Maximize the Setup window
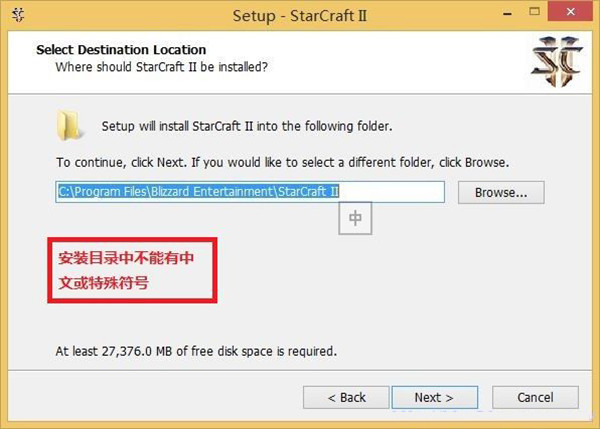Screen dimensions: 600x429 point(535,11)
